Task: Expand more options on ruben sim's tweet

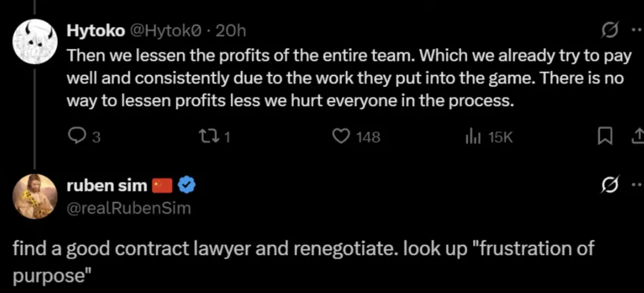Action: coord(638,186)
